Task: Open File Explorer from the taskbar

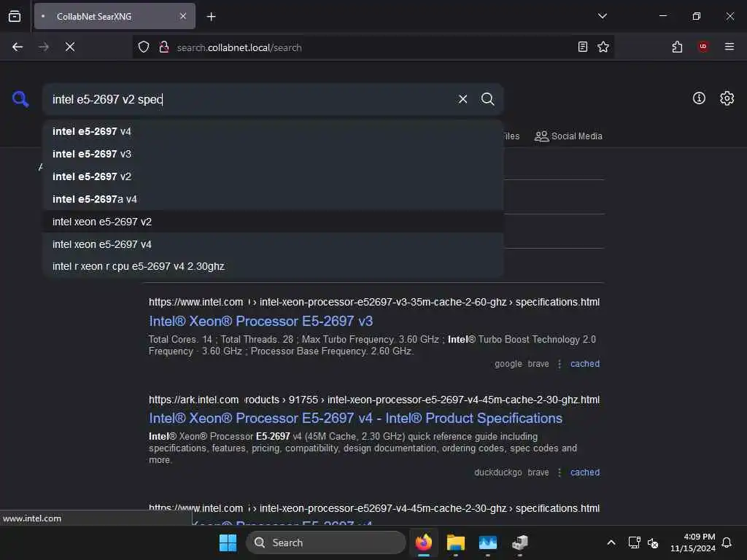Action: [455, 542]
